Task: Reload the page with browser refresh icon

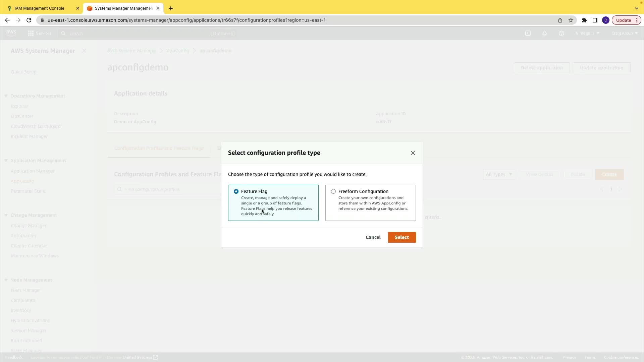Action: [x=29, y=20]
